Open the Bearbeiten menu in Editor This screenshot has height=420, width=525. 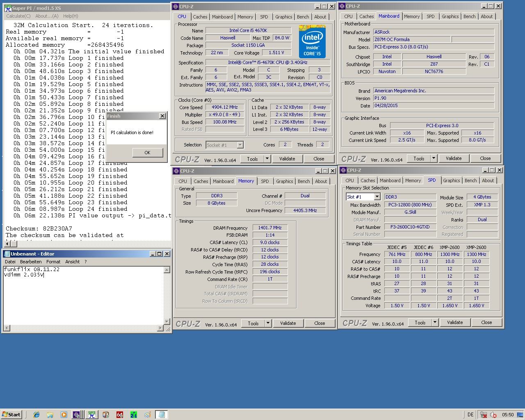click(x=31, y=262)
